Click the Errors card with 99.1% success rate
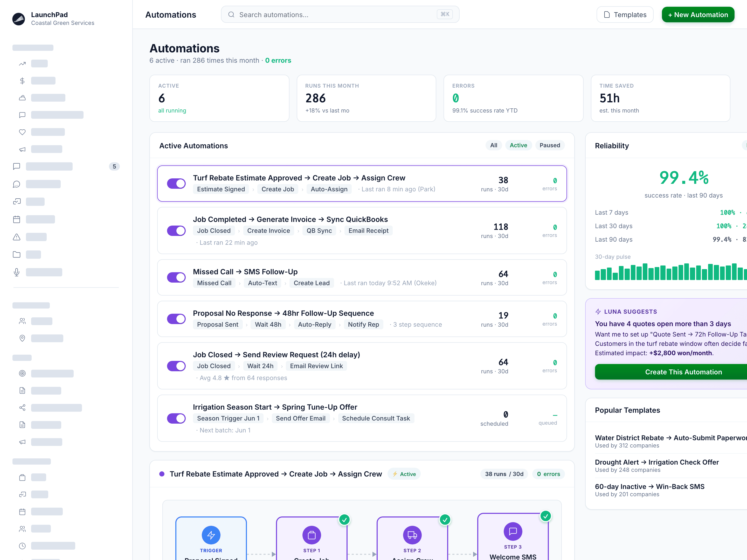 (x=513, y=98)
